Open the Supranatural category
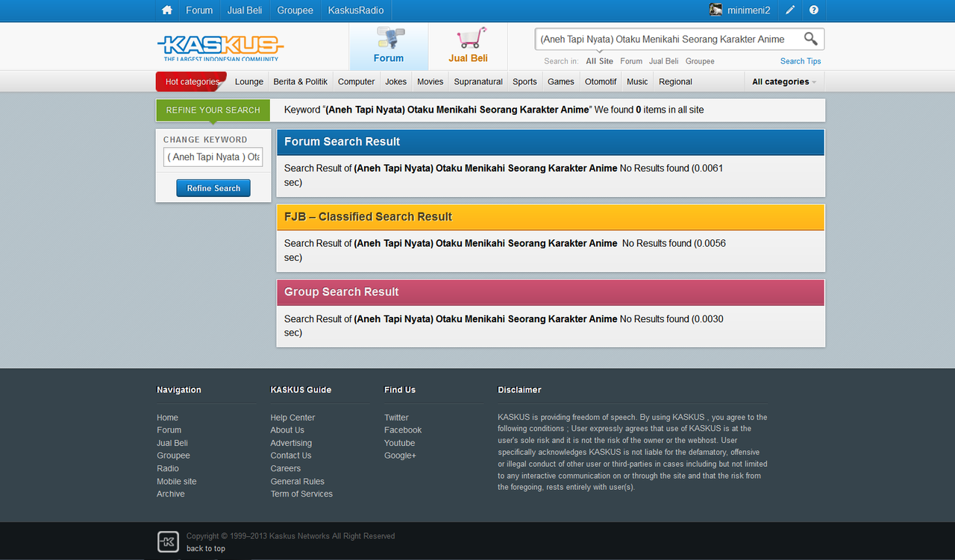Image resolution: width=955 pixels, height=560 pixels. 478,81
